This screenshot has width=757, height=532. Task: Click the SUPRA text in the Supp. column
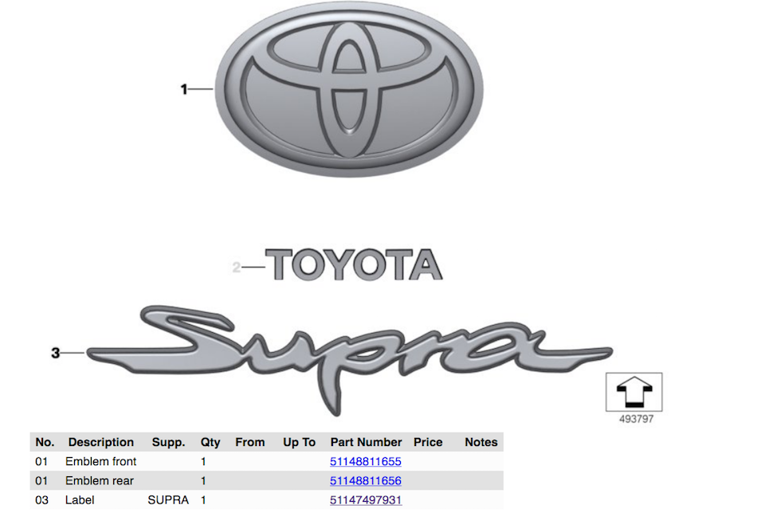(x=167, y=500)
